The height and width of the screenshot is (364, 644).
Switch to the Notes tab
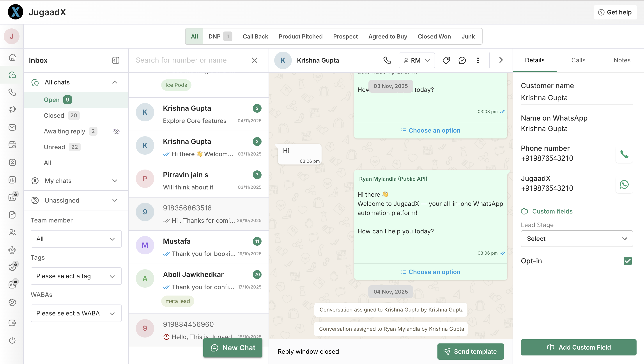click(x=622, y=60)
